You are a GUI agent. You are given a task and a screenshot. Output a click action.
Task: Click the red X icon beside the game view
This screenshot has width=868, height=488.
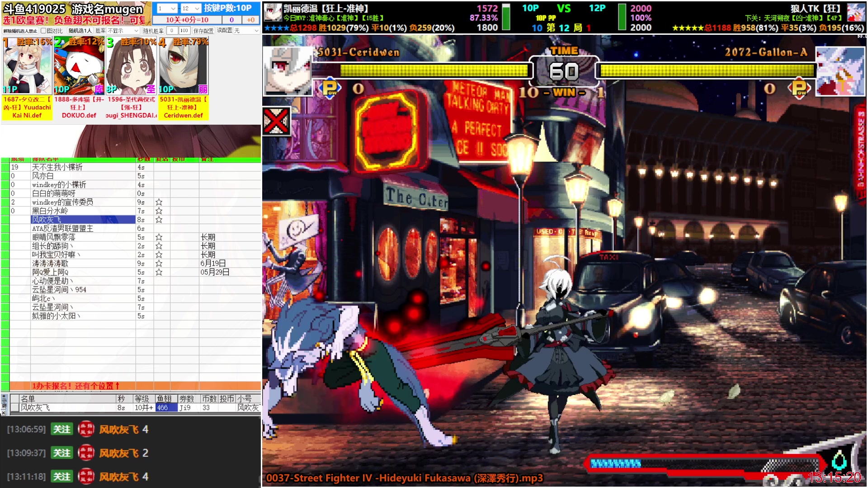(x=276, y=121)
